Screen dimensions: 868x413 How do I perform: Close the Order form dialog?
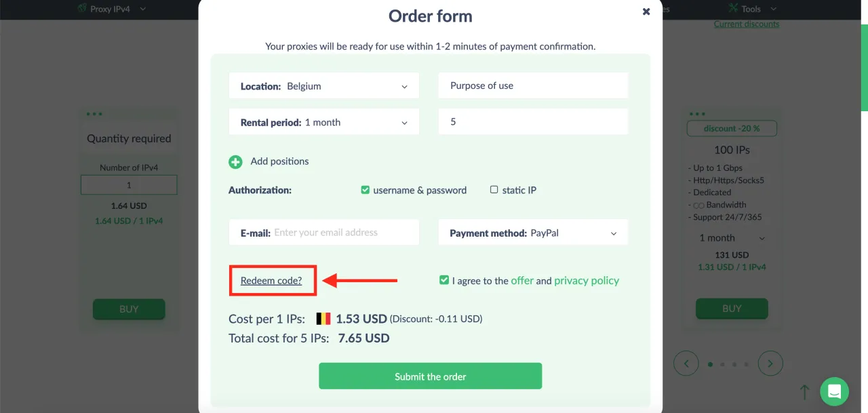646,12
